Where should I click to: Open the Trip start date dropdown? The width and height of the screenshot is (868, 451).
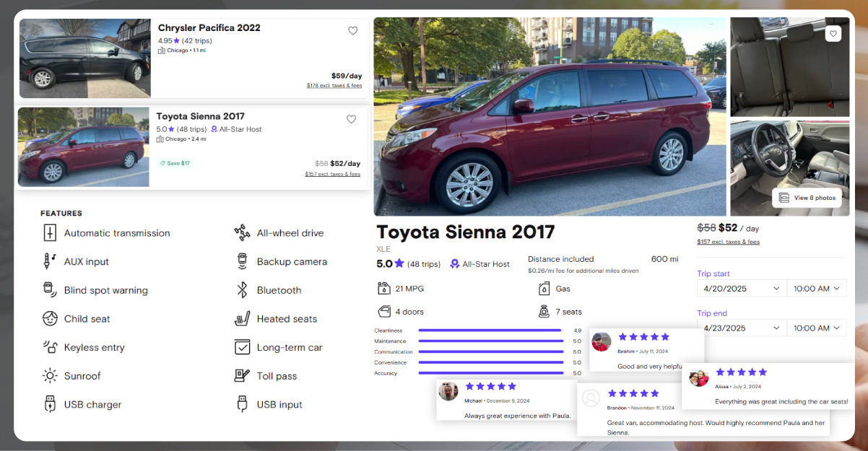tap(741, 289)
